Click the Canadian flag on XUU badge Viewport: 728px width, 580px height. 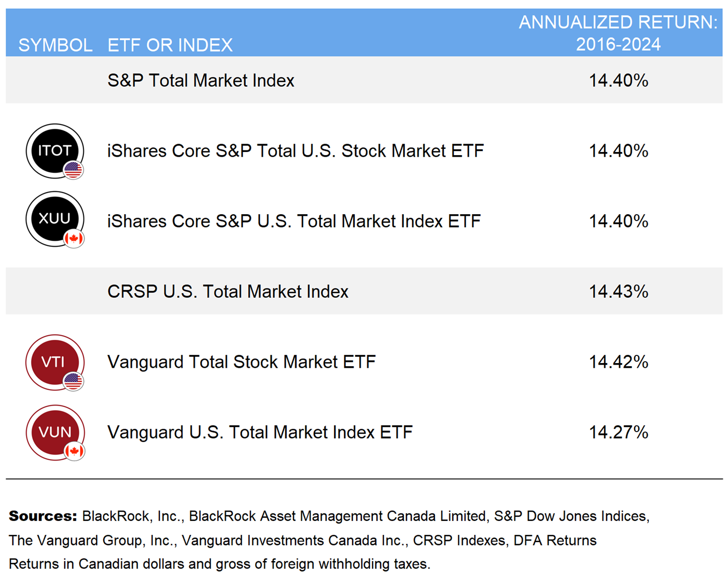[x=74, y=239]
